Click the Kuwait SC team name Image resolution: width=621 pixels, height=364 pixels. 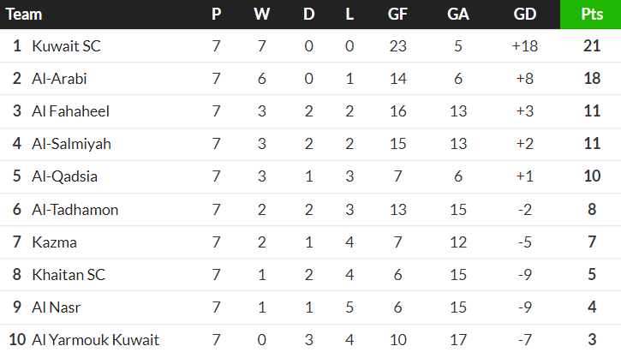66,46
